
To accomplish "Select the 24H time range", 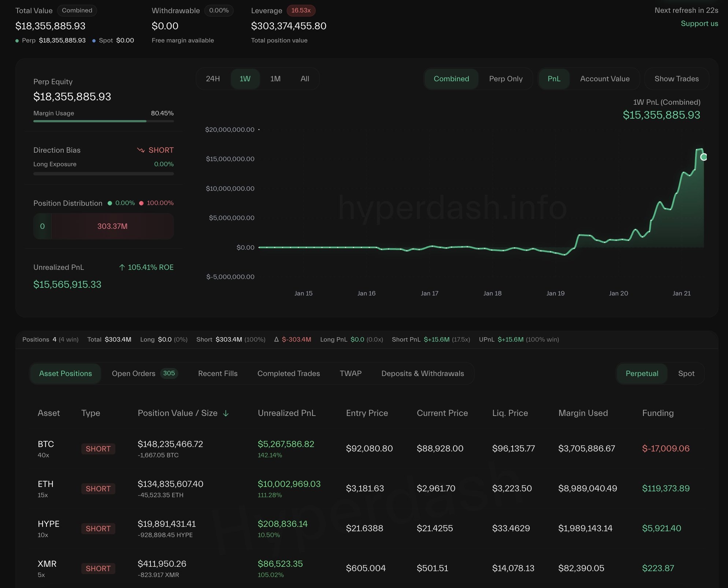I will [213, 79].
